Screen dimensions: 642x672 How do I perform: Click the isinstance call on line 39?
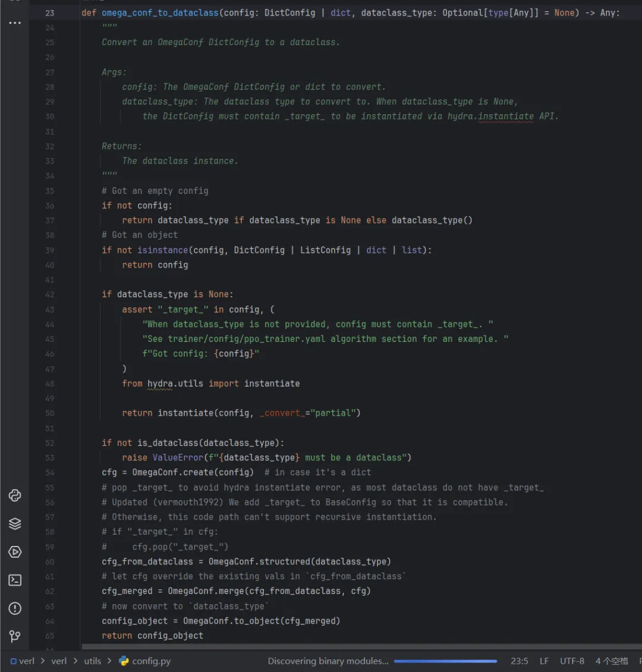click(162, 250)
